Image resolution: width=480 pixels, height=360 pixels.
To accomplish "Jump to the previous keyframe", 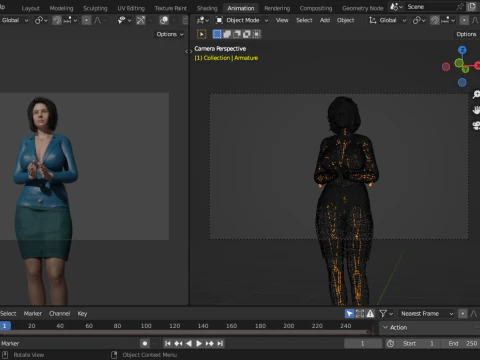I will tap(178, 343).
